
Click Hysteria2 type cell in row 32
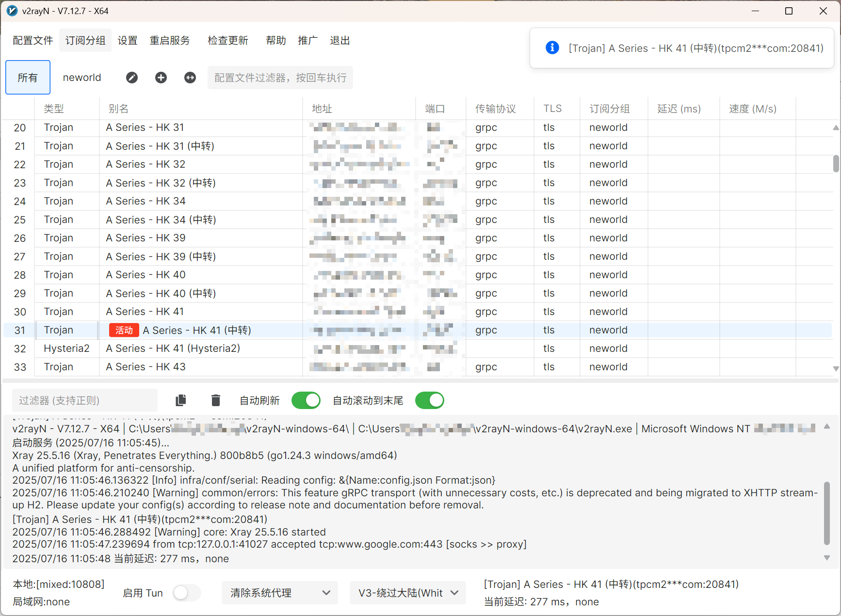pos(67,348)
